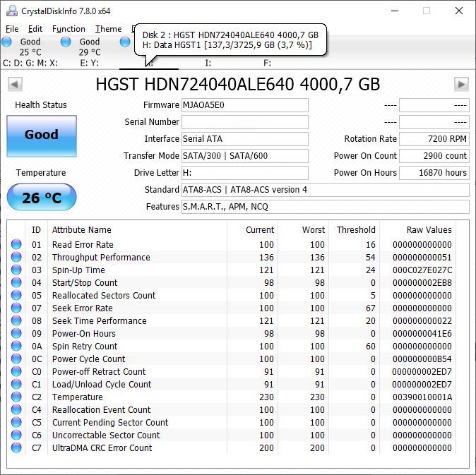The height and width of the screenshot is (475, 476).
Task: Click status orb for Temperature attribute row
Action: click(x=16, y=397)
